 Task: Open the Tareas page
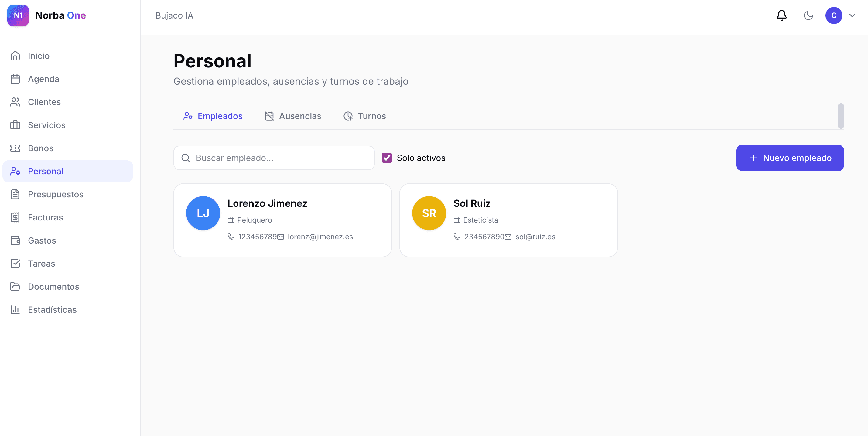click(x=68, y=264)
